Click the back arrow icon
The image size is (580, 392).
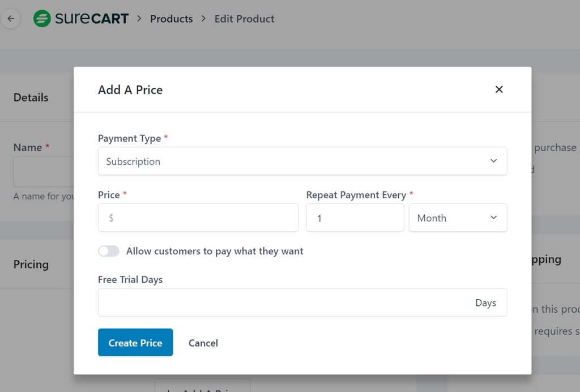pos(11,19)
